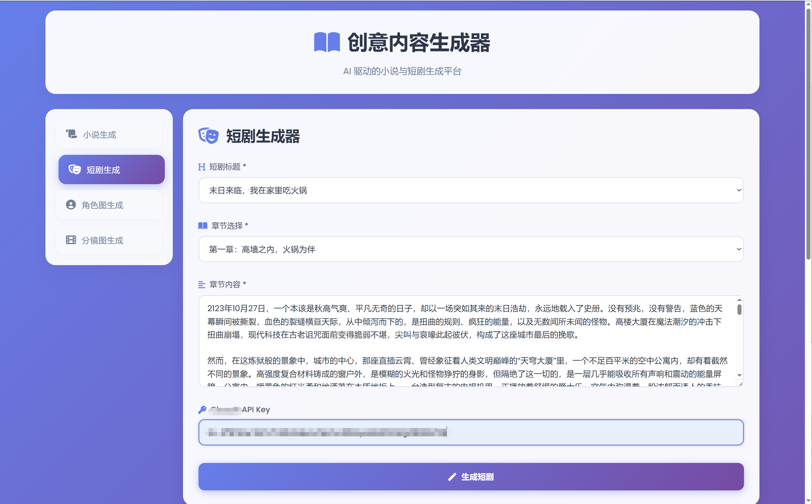Click the book icon beside 章节选择
Screen dimensions: 812x504
click(202, 226)
